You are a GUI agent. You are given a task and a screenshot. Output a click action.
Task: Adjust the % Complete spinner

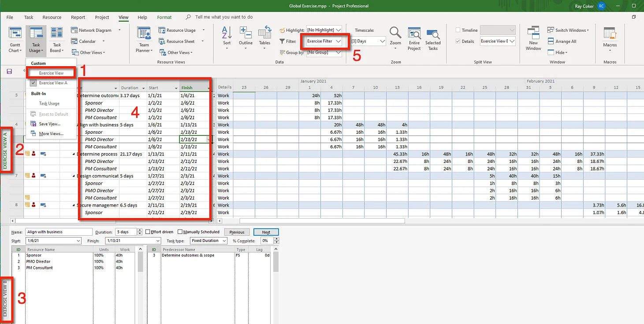(x=276, y=241)
